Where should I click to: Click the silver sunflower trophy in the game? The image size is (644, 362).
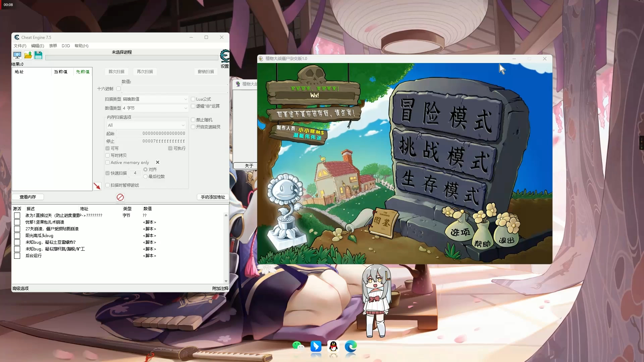coord(287,211)
